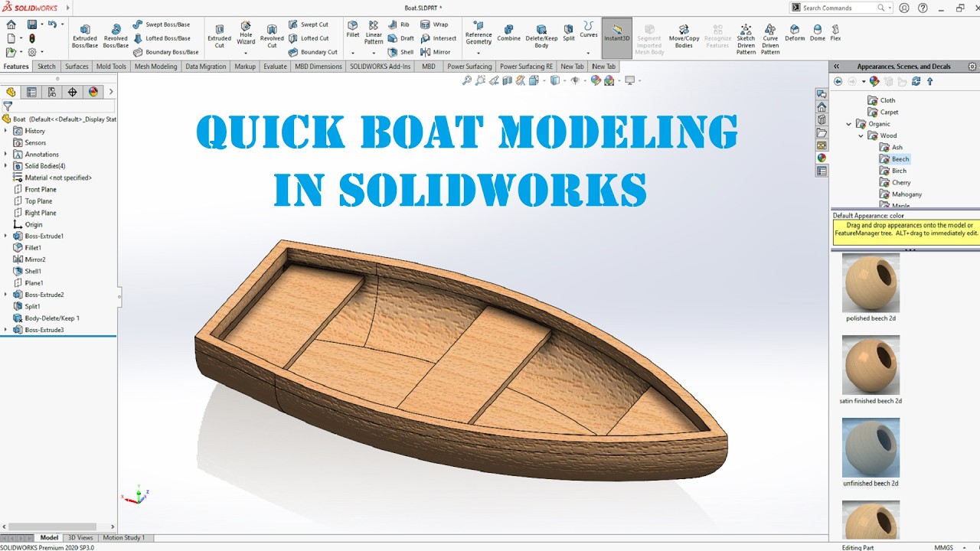This screenshot has width=980, height=551.
Task: Click the Move/Copy Bodies tool
Action: pyautogui.click(x=684, y=36)
